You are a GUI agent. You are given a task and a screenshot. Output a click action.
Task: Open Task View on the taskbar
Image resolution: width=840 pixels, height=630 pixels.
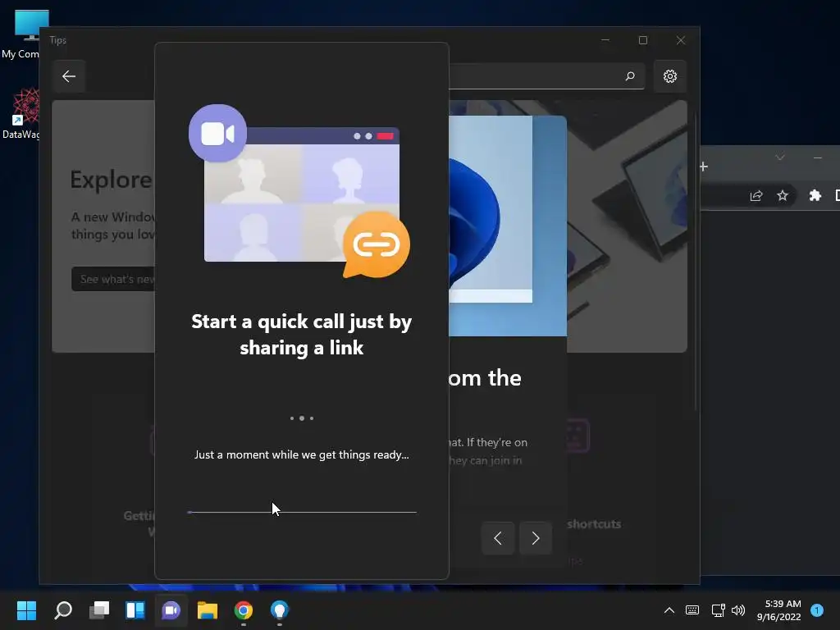99,610
